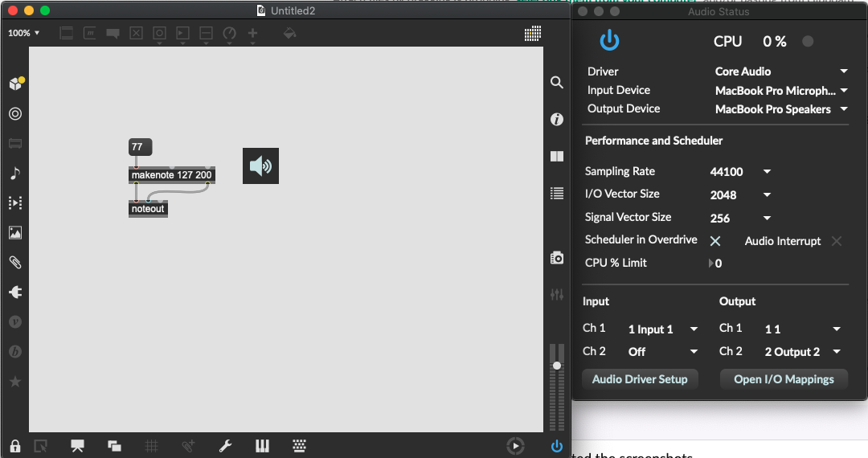The width and height of the screenshot is (868, 458).
Task: Toggle Audio Interrupt checkbox
Action: point(837,240)
